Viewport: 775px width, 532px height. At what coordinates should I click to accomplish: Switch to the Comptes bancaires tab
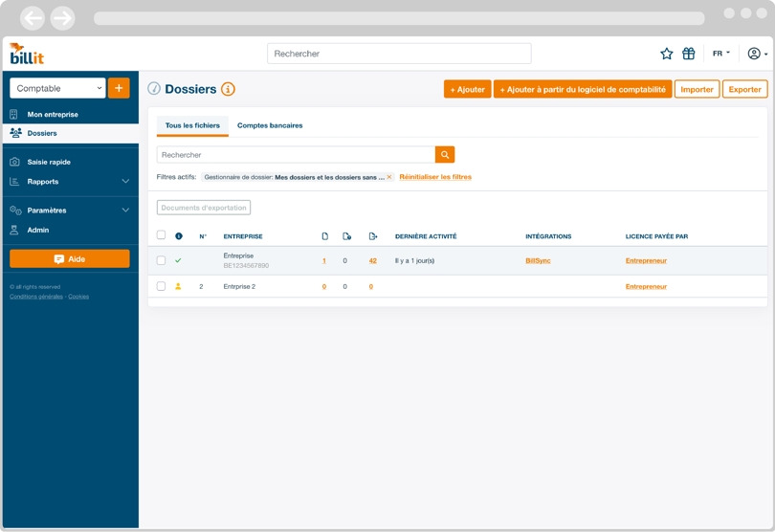[270, 125]
